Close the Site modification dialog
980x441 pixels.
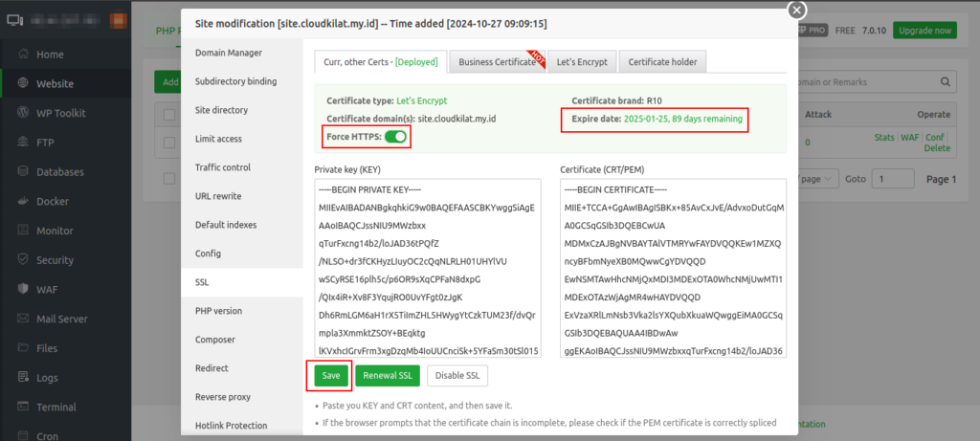pyautogui.click(x=796, y=10)
